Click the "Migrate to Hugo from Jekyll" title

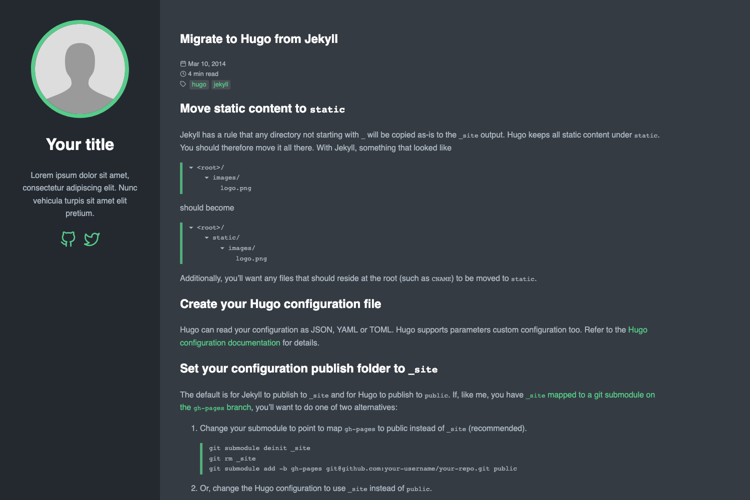click(259, 39)
